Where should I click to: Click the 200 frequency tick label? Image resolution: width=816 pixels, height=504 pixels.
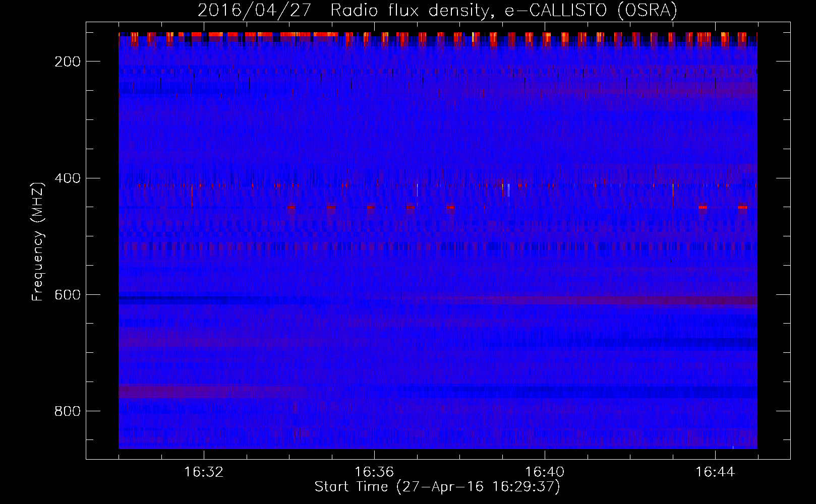point(68,61)
